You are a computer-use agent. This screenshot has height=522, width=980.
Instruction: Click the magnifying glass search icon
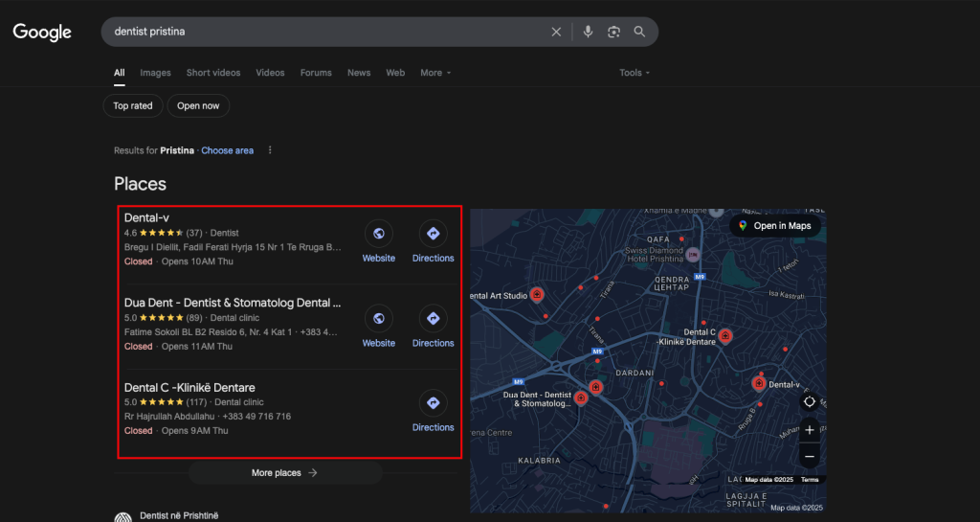point(639,32)
